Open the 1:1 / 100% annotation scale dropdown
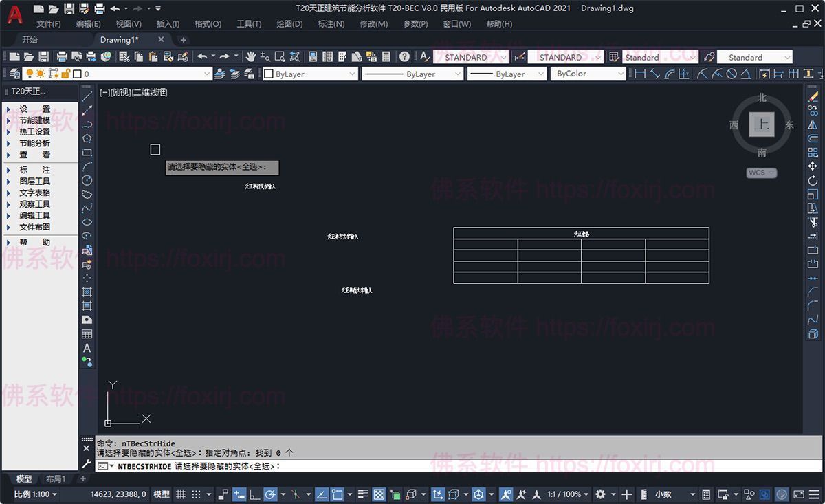This screenshot has height=504, width=825. [569, 494]
